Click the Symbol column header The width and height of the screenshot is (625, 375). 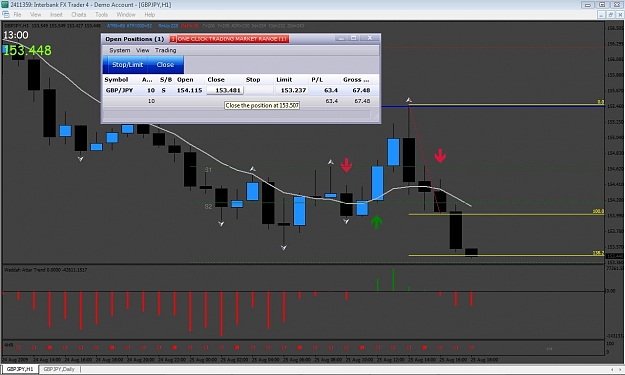[x=116, y=80]
